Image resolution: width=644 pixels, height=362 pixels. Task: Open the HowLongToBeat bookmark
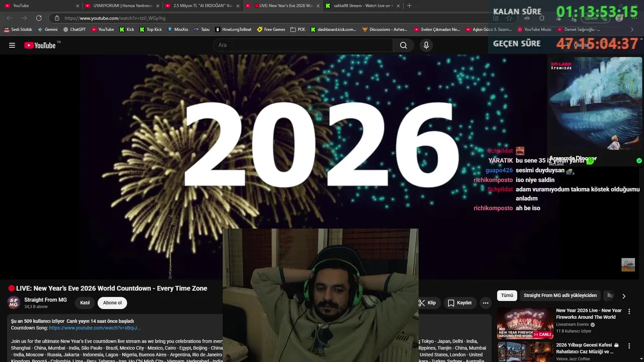(x=233, y=30)
